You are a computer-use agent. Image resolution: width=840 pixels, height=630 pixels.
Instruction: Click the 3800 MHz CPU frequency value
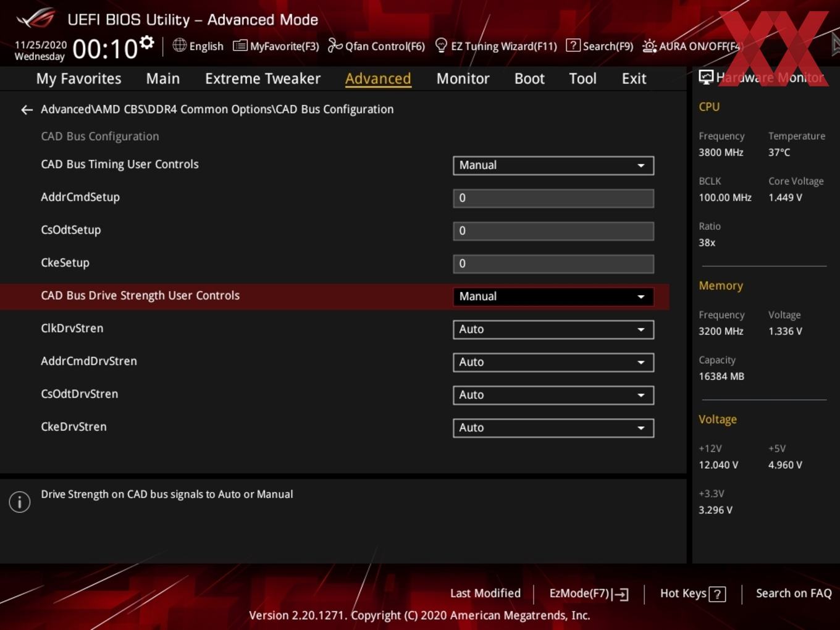[x=721, y=152]
